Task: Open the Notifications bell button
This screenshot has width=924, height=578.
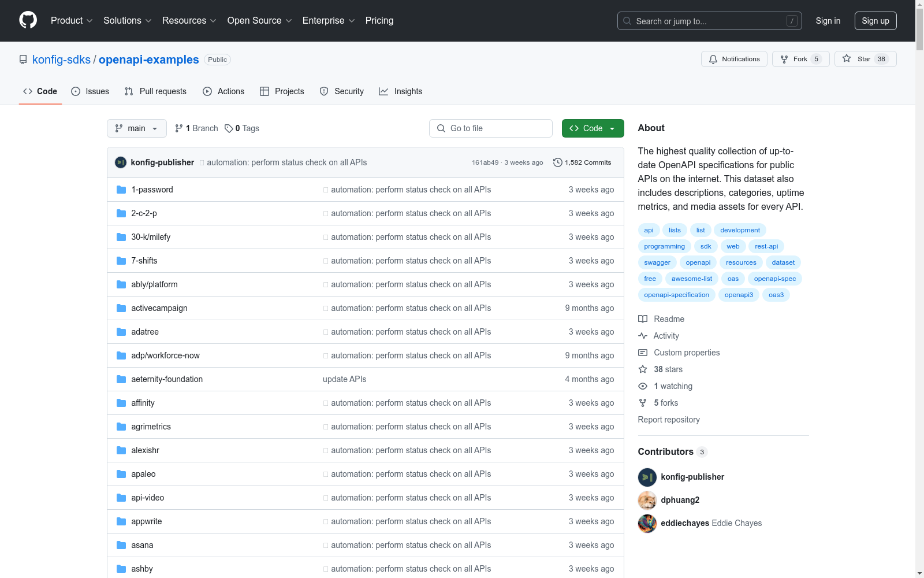Action: click(x=734, y=59)
